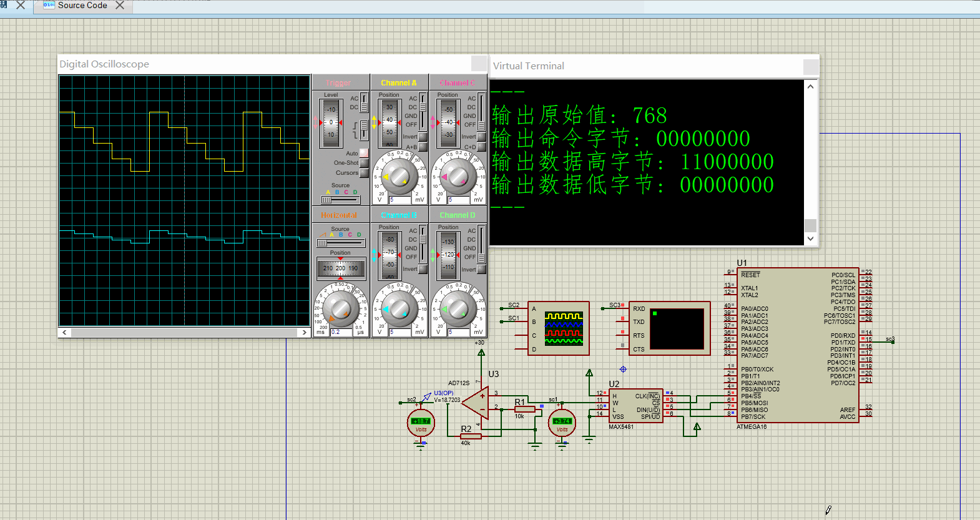Turn on the oscilloscope Cursors button

364,173
